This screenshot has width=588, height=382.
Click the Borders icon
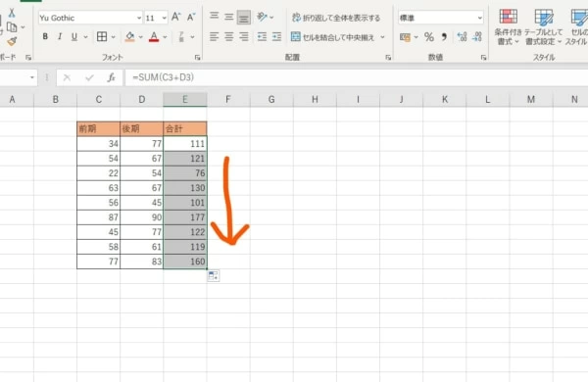(102, 37)
